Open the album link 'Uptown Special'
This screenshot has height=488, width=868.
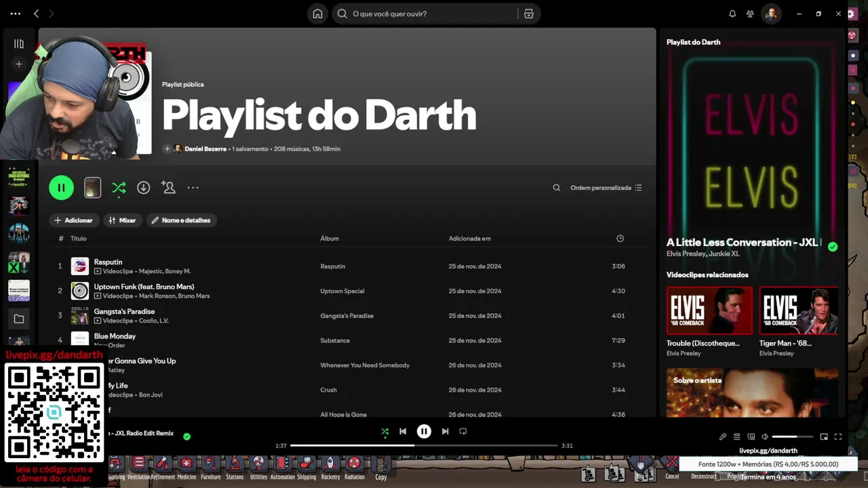[x=342, y=291]
